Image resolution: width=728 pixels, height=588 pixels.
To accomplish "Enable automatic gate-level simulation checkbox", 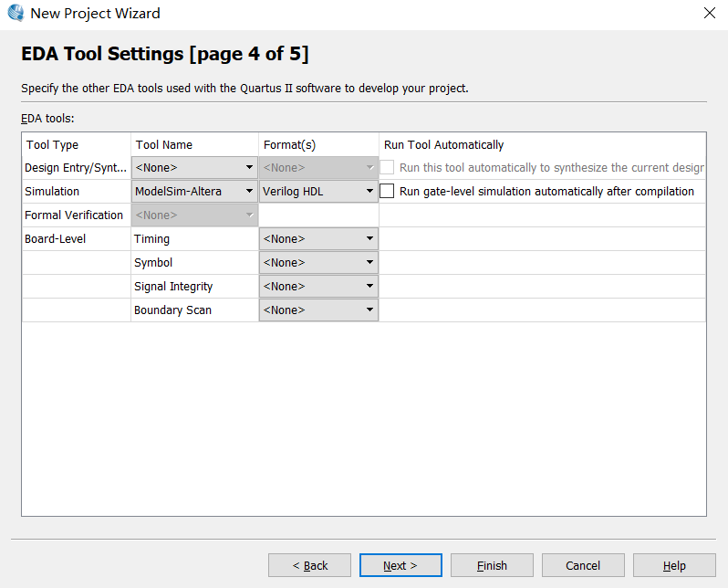I will 388,192.
